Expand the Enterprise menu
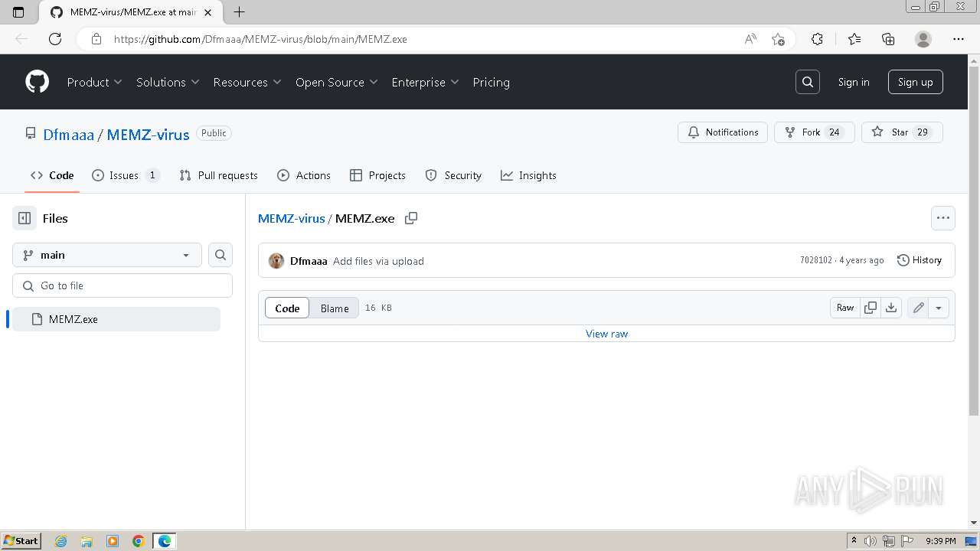Image resolution: width=980 pixels, height=551 pixels. pyautogui.click(x=425, y=82)
